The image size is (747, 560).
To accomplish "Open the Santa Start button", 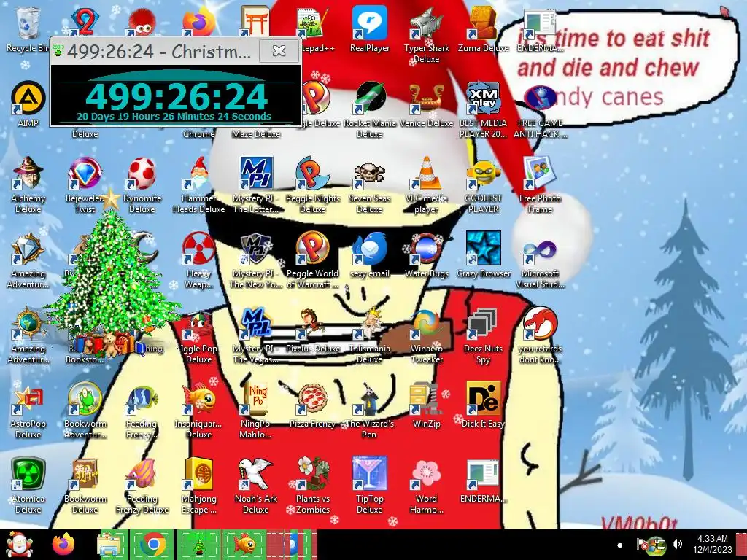I will [x=19, y=545].
